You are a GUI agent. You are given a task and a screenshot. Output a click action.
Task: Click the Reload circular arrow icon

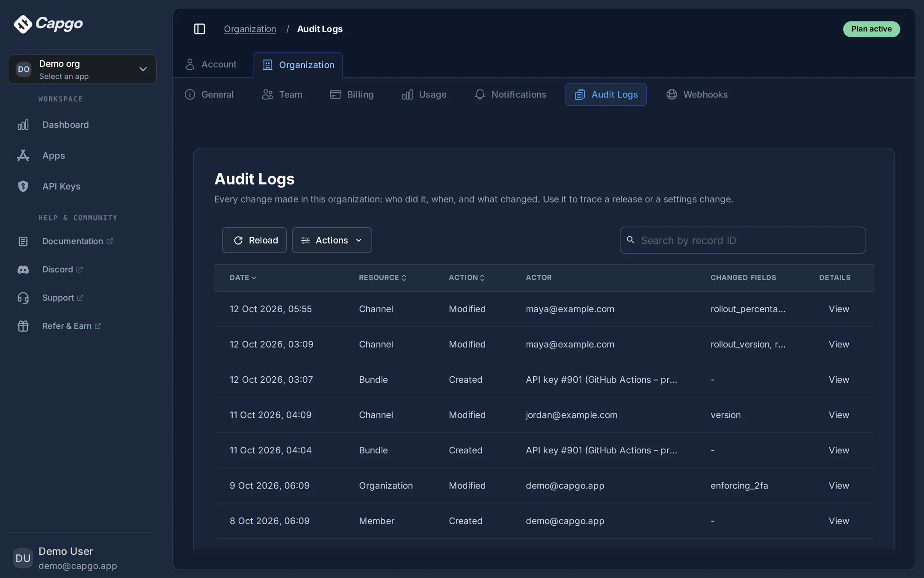point(238,240)
